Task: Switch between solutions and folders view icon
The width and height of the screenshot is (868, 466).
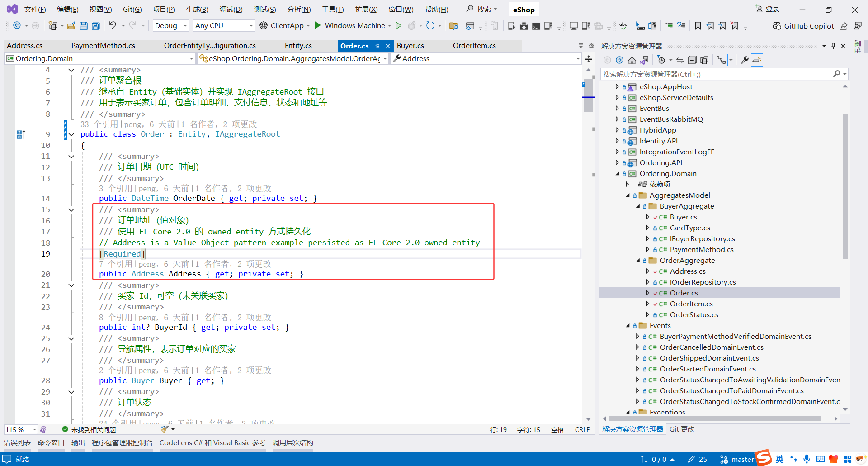Action: (x=644, y=60)
